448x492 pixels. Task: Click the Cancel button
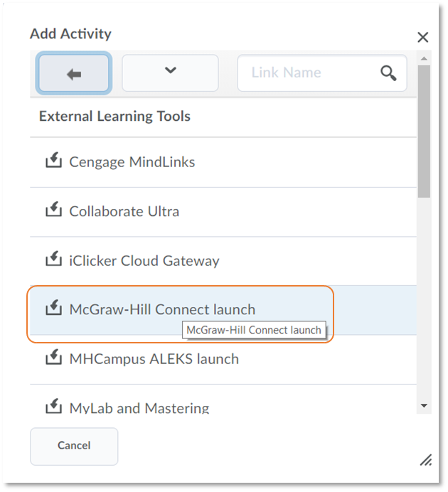[74, 446]
